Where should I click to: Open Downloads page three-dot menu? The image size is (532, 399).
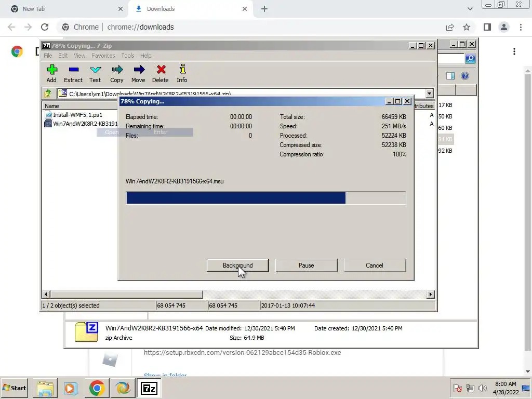[514, 51]
